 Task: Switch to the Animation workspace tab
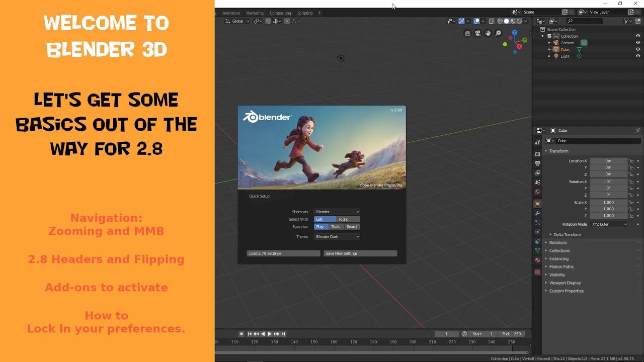coord(231,13)
